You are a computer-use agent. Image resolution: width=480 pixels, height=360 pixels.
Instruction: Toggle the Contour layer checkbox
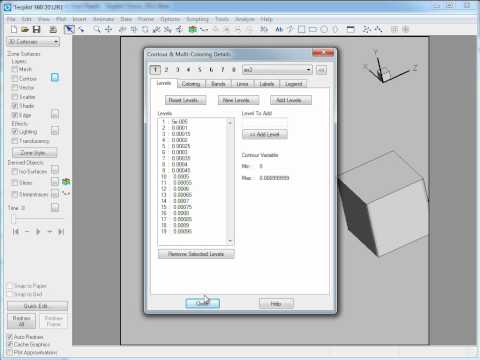(x=14, y=78)
